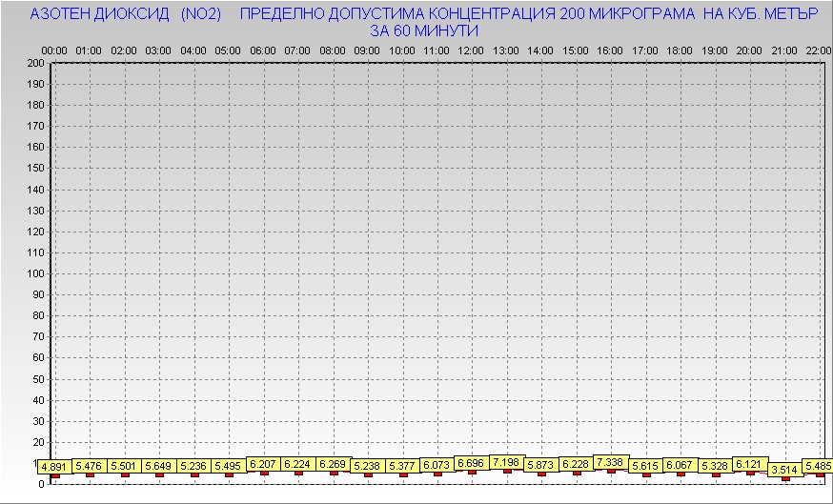The width and height of the screenshot is (833, 504).
Task: Select the 5.238 data label
Action: (x=367, y=466)
